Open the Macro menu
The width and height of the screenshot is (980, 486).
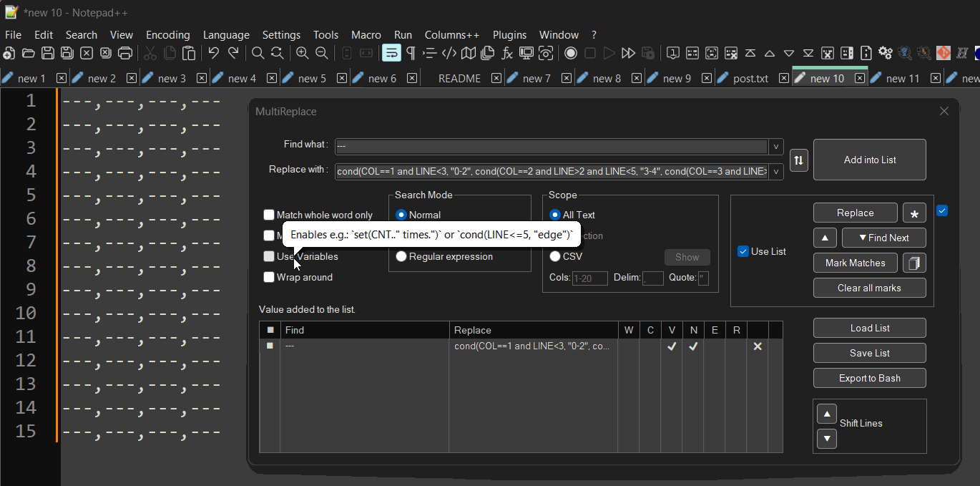click(x=366, y=34)
